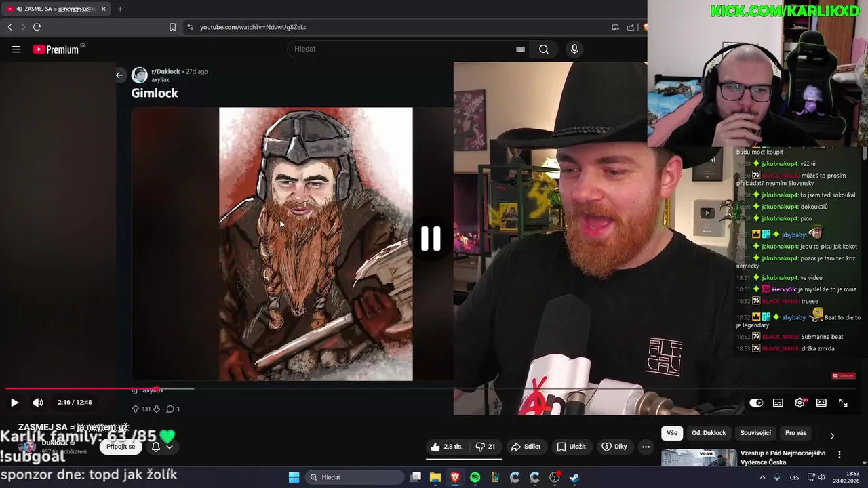This screenshot has height=488, width=868.
Task: Open the three-dot more actions menu
Action: [646, 447]
